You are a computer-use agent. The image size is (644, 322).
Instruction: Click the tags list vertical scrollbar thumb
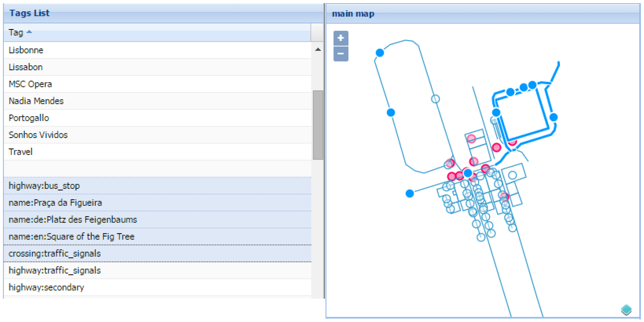pos(318,125)
